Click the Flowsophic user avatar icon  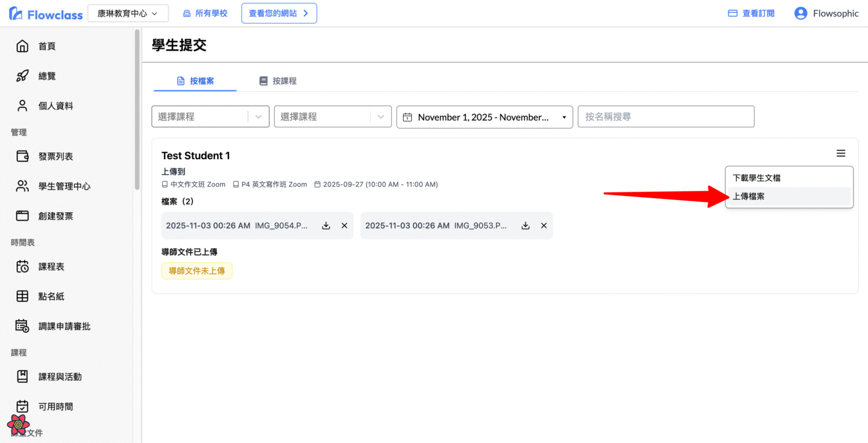point(800,13)
